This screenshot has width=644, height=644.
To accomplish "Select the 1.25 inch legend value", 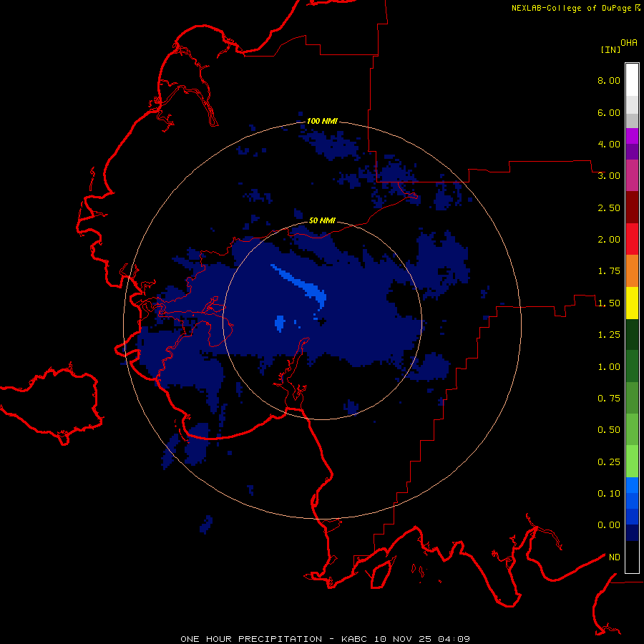I will click(x=609, y=335).
